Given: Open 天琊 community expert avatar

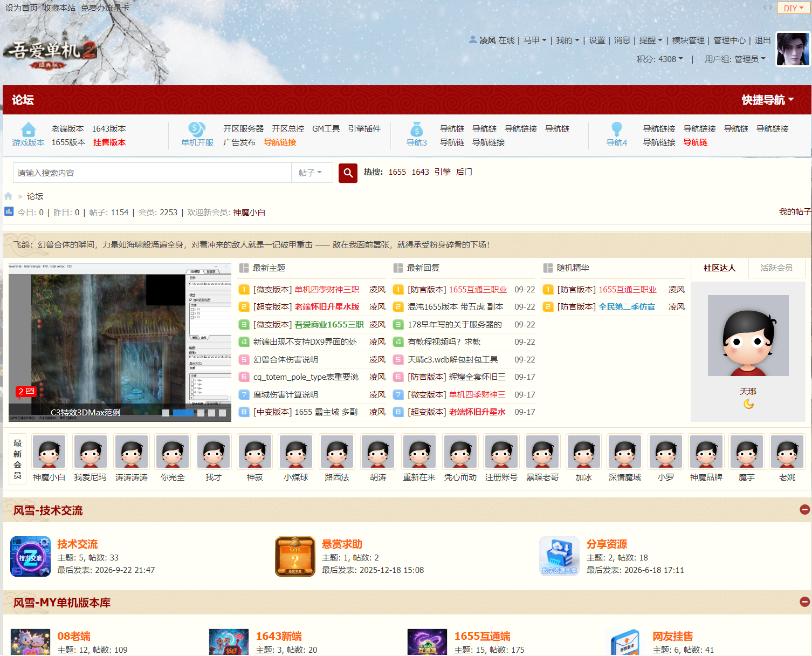Looking at the screenshot, I should [748, 336].
